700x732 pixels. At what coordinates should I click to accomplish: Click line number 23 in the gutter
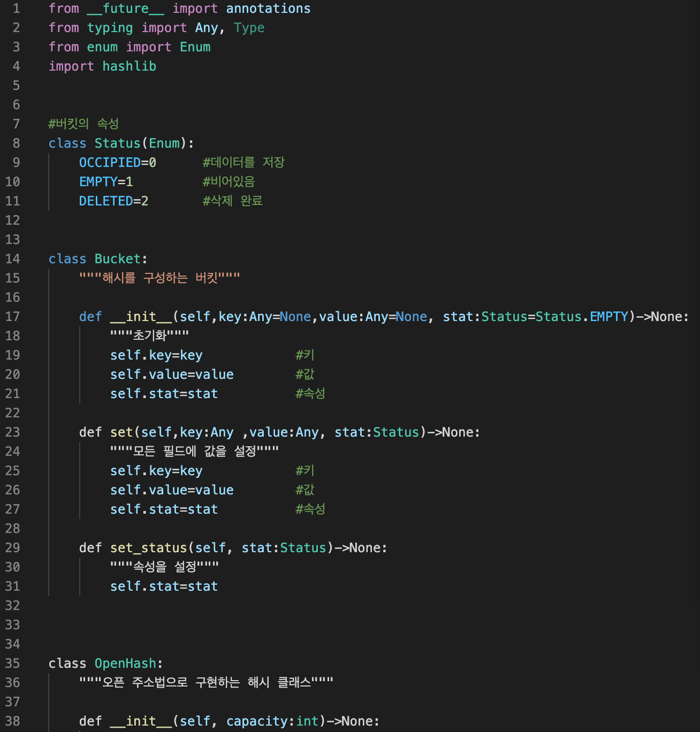[x=13, y=432]
